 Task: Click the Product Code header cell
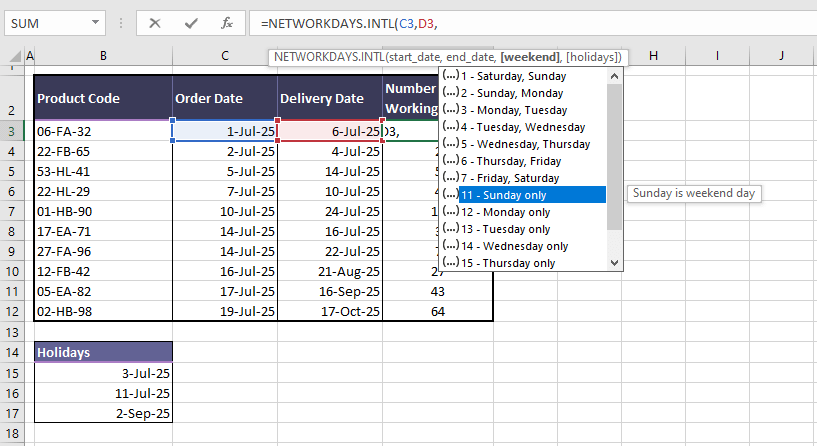coord(103,98)
